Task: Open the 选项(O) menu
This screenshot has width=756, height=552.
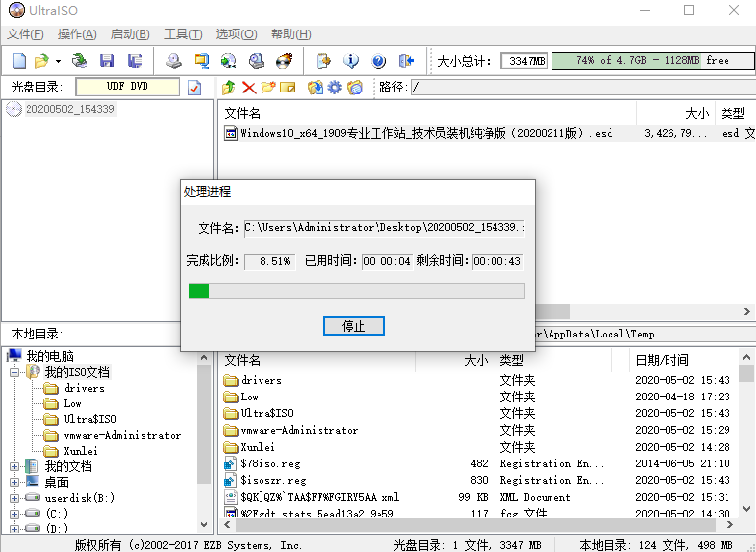Action: point(236,34)
